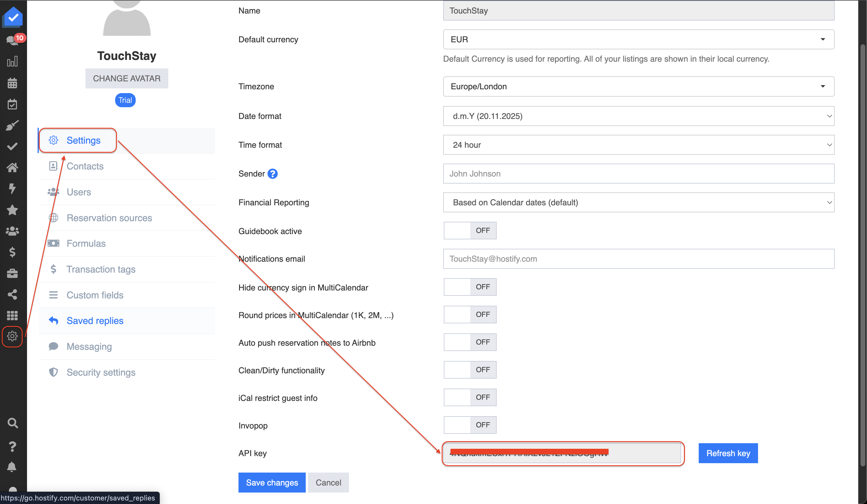Viewport: 867px width, 504px height.
Task: Open the calendar grid sidebar icon
Action: (x=12, y=83)
